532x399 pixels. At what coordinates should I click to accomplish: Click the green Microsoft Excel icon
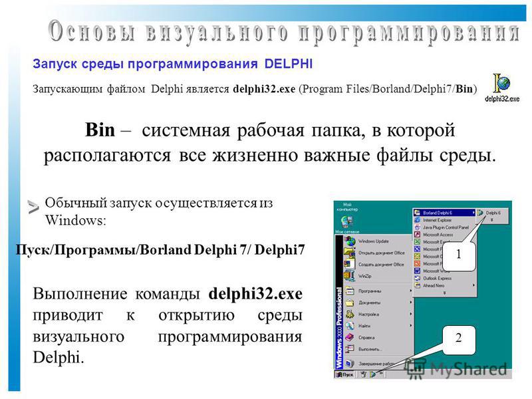point(418,241)
